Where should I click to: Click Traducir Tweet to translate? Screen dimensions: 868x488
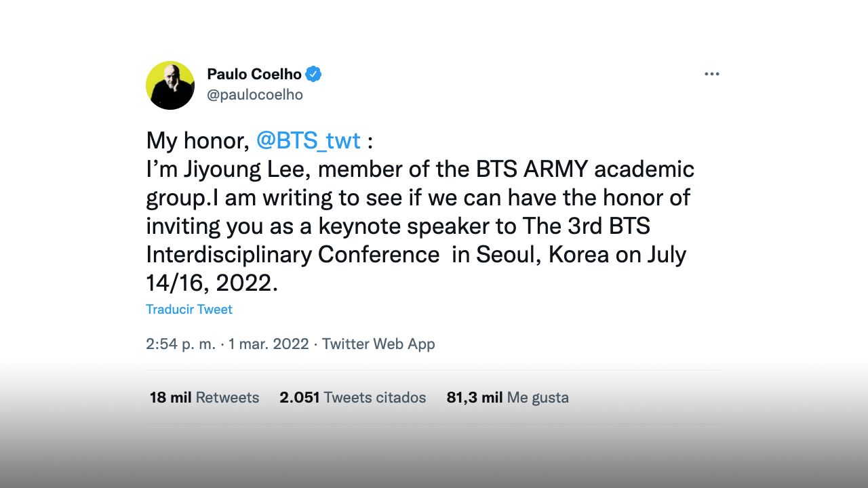189,309
